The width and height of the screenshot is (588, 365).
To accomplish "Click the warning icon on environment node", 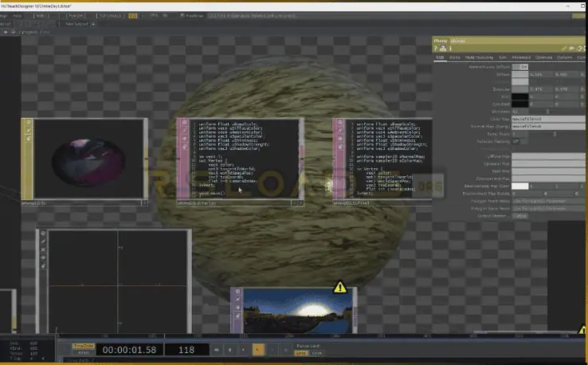I will [340, 287].
